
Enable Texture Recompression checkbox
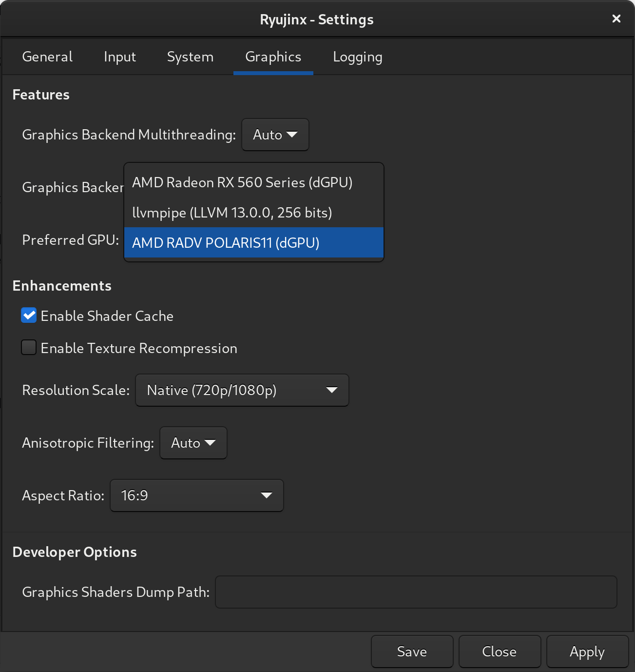29,348
